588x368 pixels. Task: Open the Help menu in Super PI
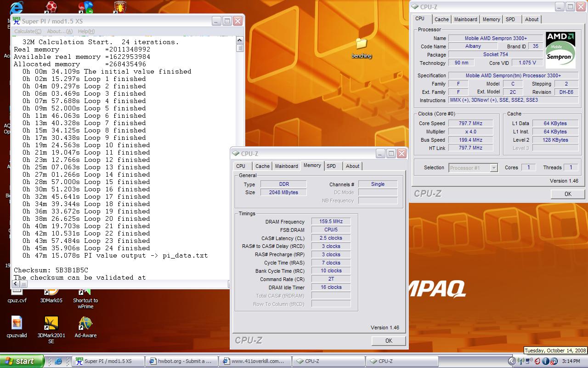(x=86, y=31)
